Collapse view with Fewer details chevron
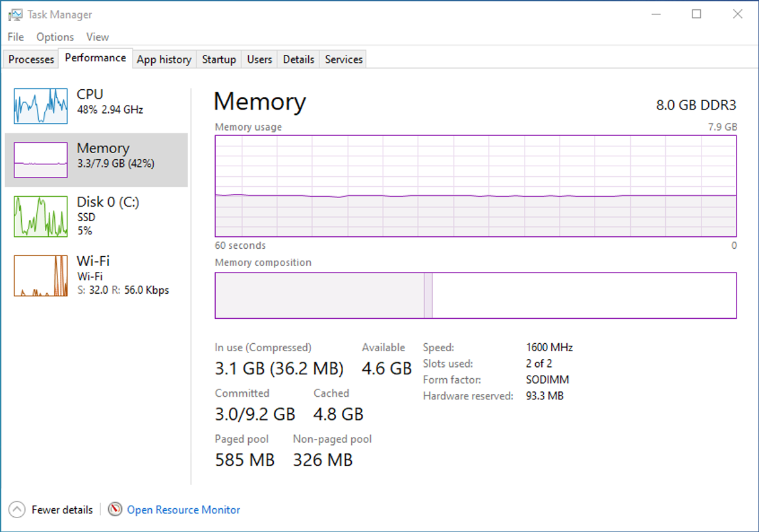 (18, 510)
